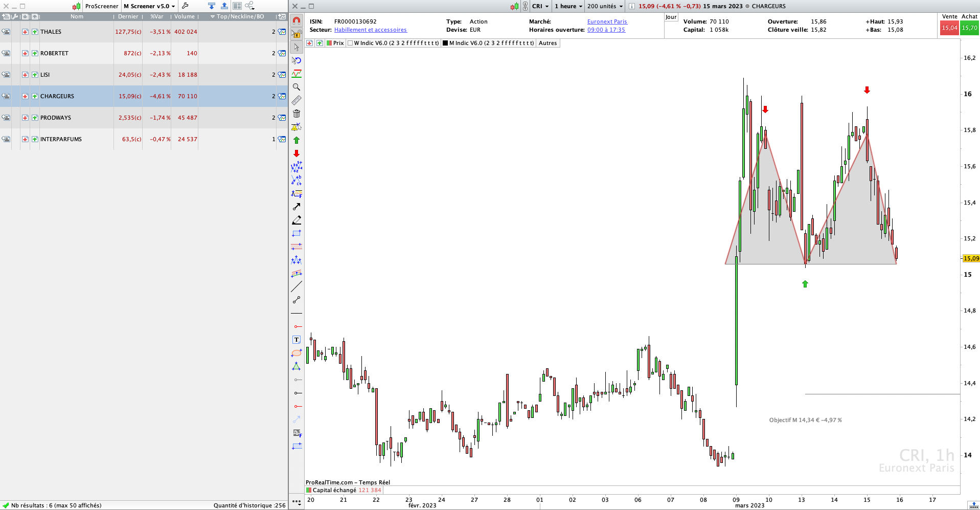
Task: Click the blue up-arrow export icon
Action: coord(224,6)
